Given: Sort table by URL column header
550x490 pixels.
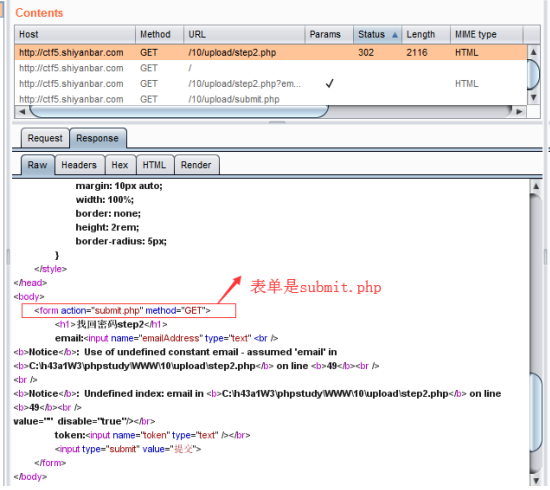Looking at the screenshot, I should (x=244, y=34).
